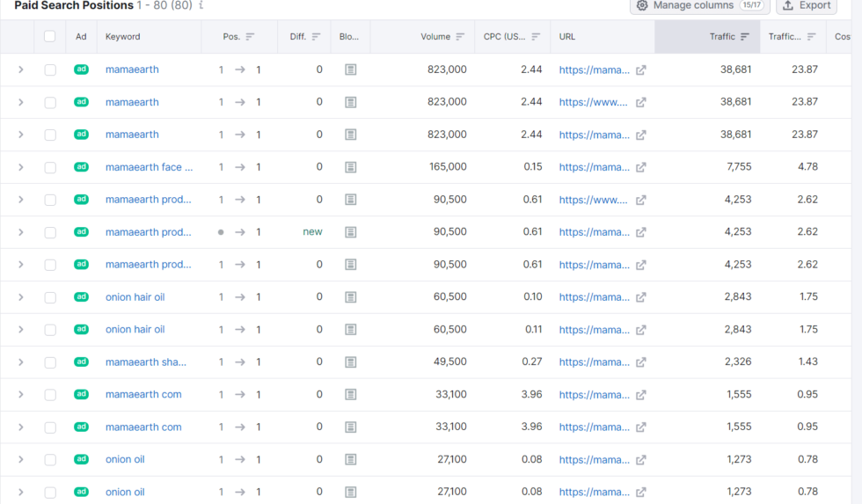Click the Export button
Screen dimensions: 862x504
[806, 5]
